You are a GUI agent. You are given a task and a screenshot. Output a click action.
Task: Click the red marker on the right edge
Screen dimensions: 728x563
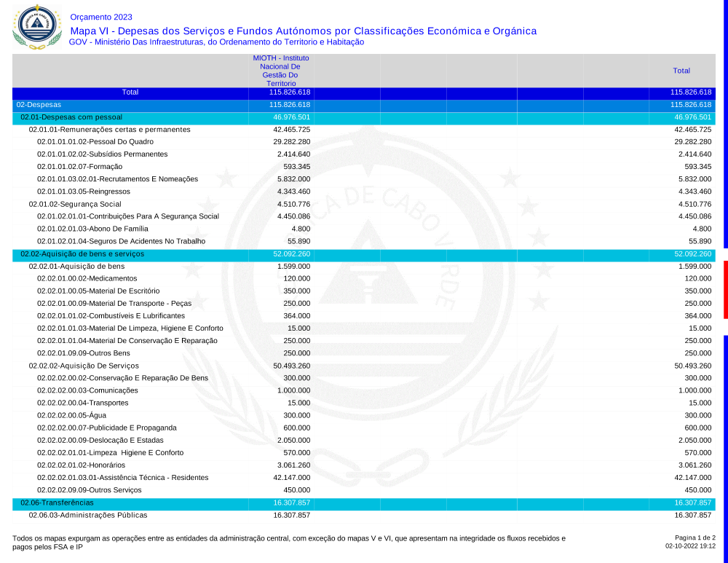click(x=725, y=289)
